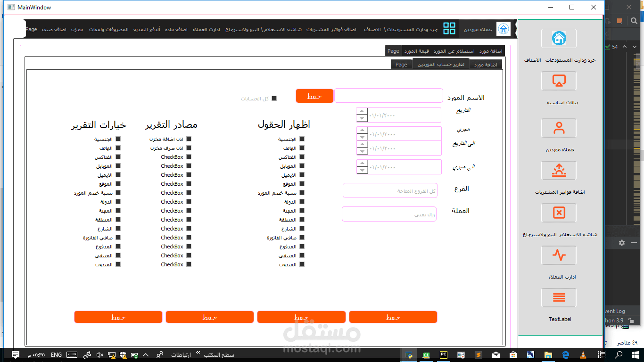Image resolution: width=644 pixels, height=362 pixels.
Task: Click the home icon in the right sidebar
Action: [x=559, y=38]
